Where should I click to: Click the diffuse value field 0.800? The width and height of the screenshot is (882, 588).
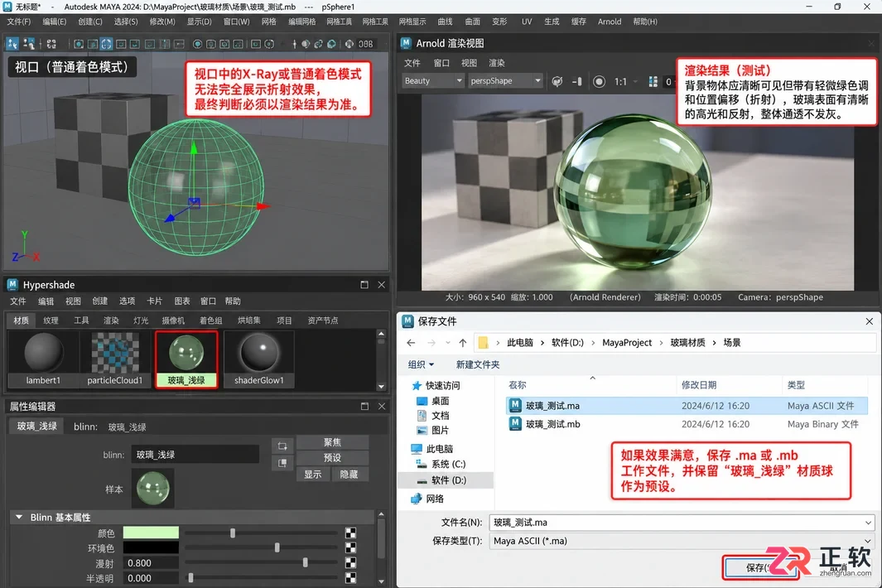coord(151,562)
